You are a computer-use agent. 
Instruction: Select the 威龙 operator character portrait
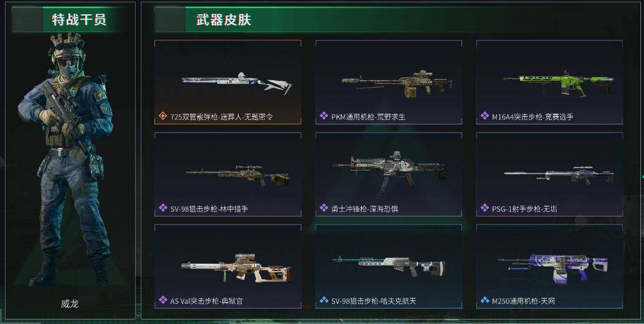(x=68, y=159)
